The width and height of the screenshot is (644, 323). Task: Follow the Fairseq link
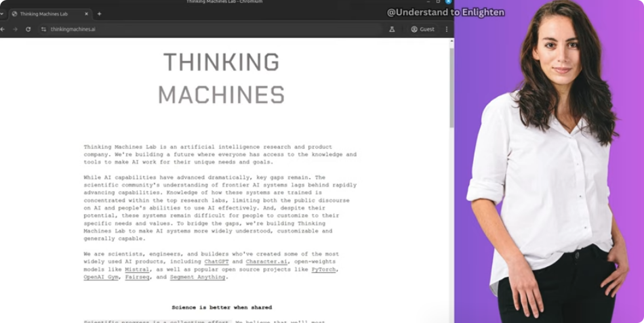pyautogui.click(x=138, y=277)
